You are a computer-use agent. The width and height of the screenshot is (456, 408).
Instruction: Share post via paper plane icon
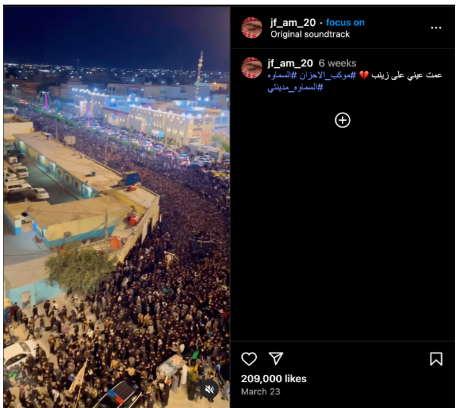(x=276, y=358)
